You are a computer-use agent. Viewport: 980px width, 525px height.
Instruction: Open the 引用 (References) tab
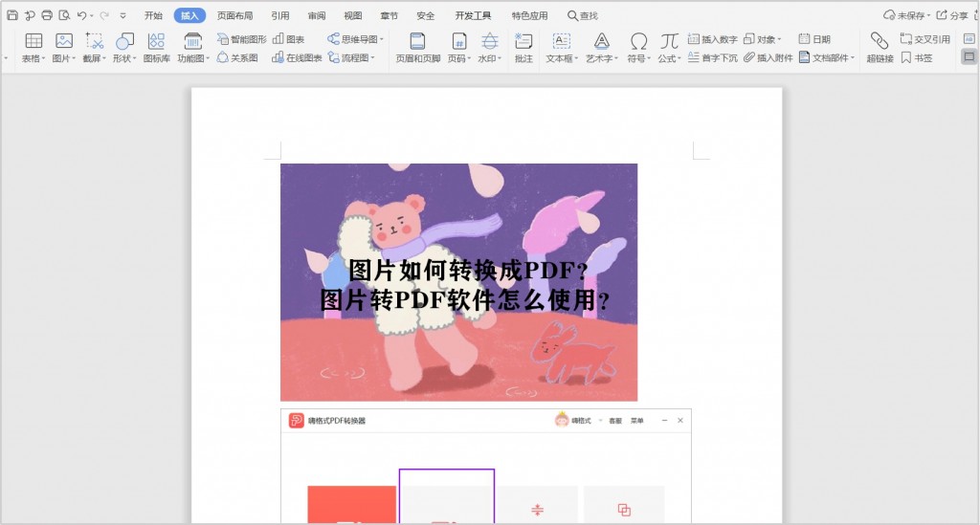tap(280, 15)
